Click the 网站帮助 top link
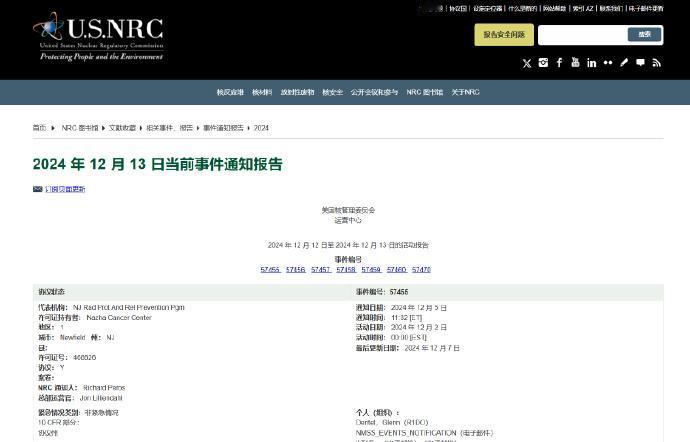690x442 pixels. coord(554,8)
